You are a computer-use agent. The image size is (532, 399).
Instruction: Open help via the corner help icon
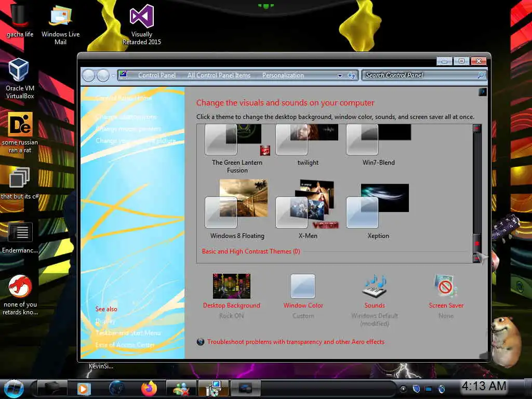482,91
